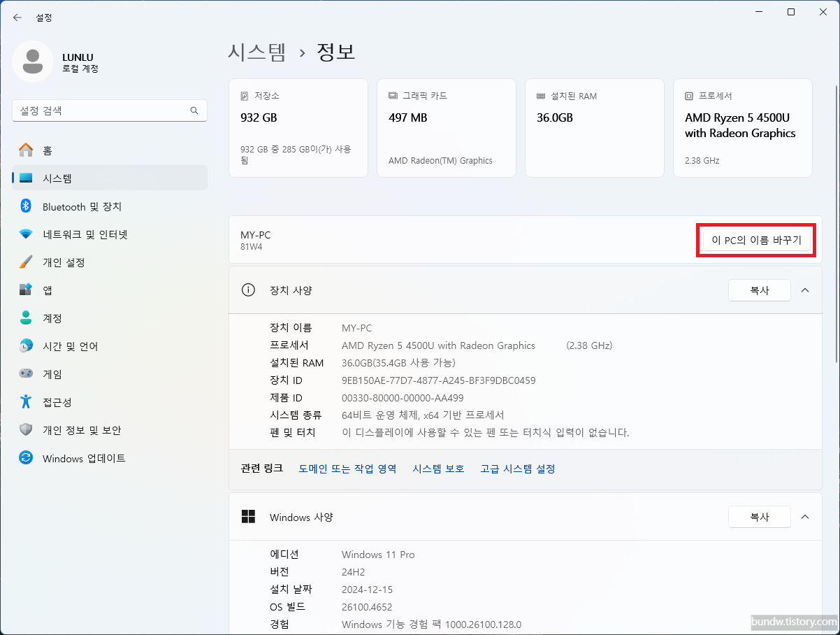Collapse the Windows 사양 section chevron
840x635 pixels.
805,517
